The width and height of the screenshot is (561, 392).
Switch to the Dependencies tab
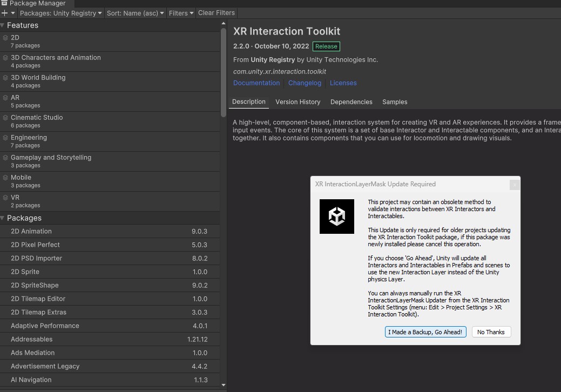click(352, 102)
